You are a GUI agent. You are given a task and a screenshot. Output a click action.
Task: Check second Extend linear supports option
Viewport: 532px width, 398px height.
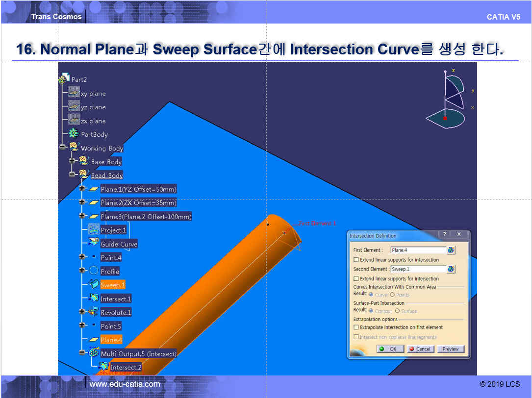pos(356,279)
